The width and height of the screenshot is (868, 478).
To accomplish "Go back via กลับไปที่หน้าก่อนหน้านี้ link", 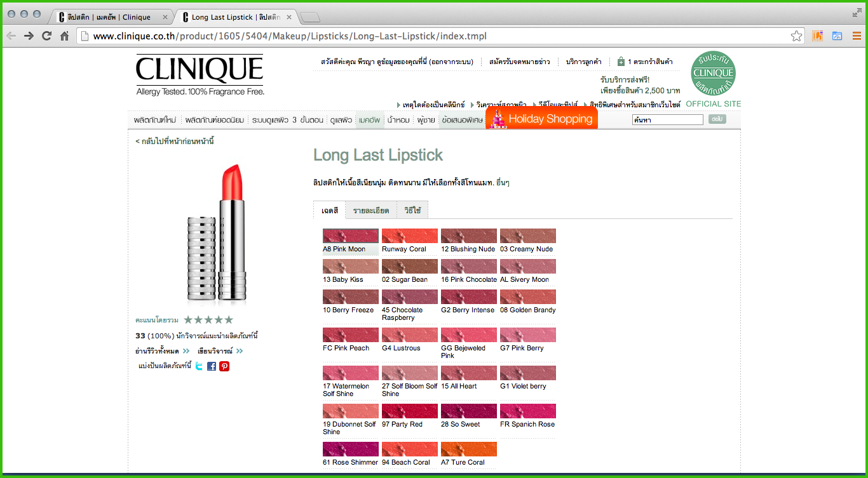I will tap(175, 141).
